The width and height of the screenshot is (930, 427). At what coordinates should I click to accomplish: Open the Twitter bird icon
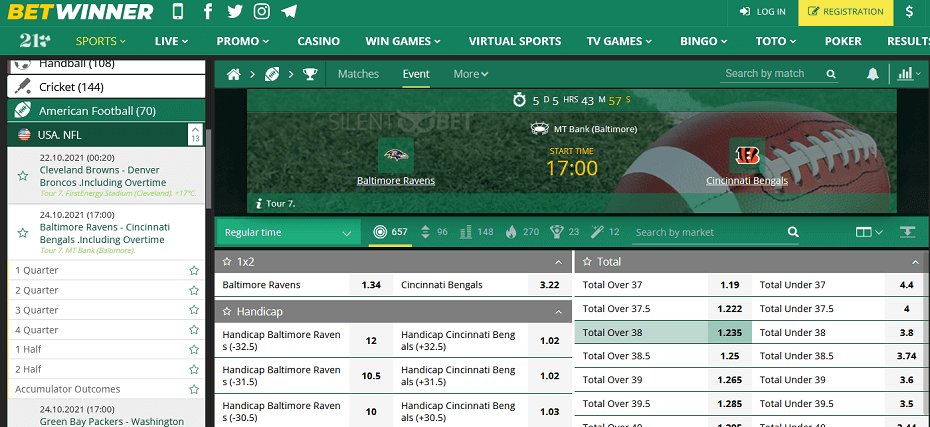coord(235,11)
